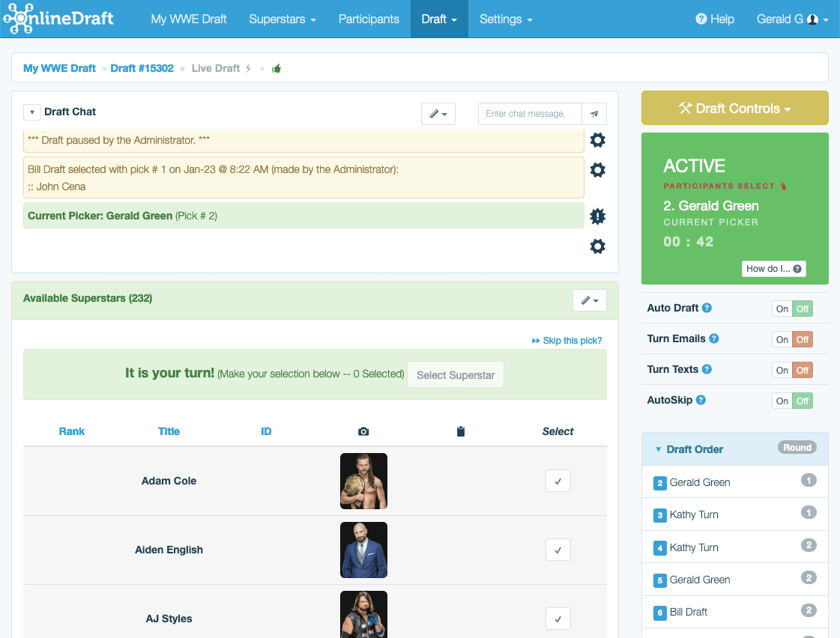Sort by Title column

(x=169, y=431)
